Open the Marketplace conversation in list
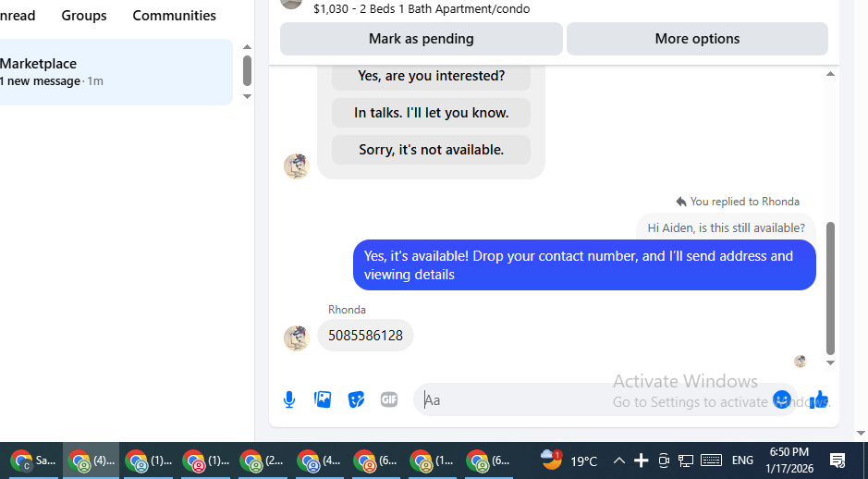The height and width of the screenshot is (479, 868). pyautogui.click(x=114, y=72)
